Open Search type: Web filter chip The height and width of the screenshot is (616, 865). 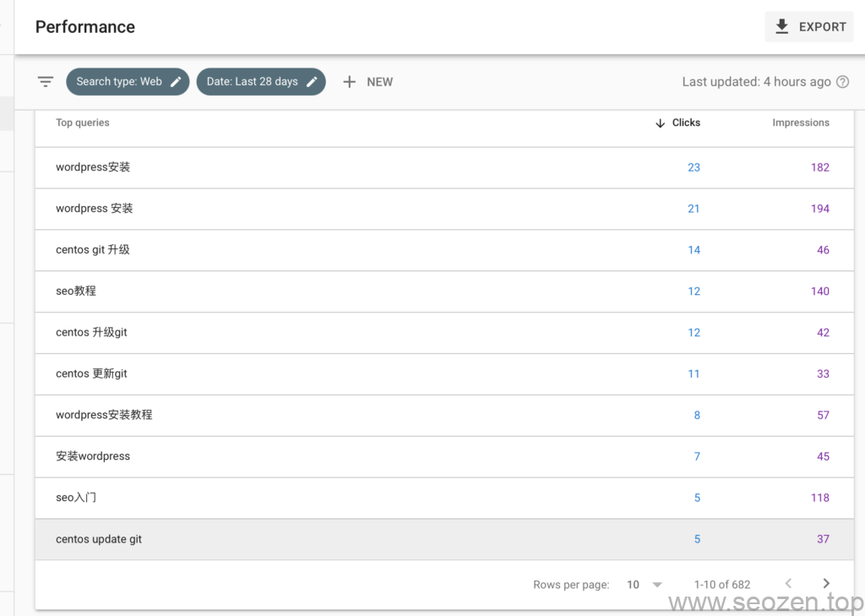click(119, 82)
